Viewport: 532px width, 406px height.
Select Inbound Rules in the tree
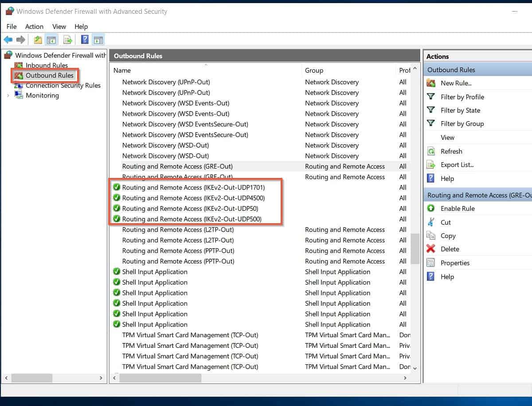(47, 65)
